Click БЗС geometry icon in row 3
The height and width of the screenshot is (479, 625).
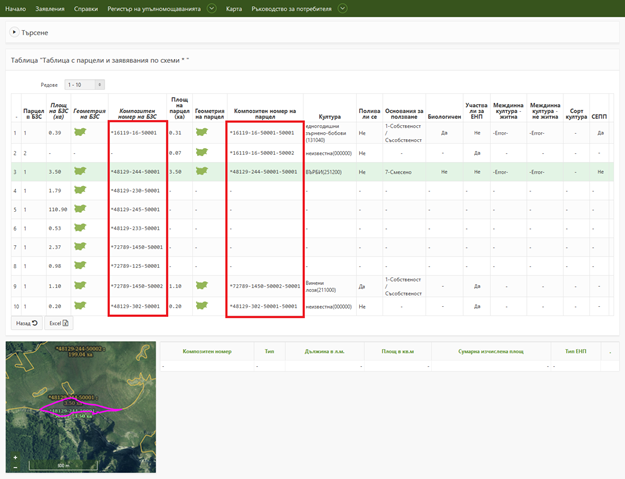coord(80,171)
